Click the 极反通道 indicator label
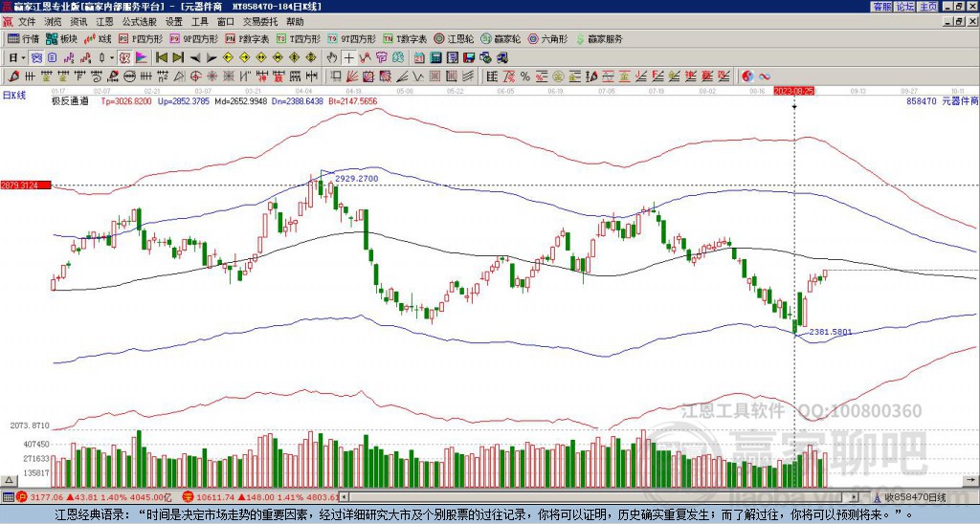 pos(70,100)
